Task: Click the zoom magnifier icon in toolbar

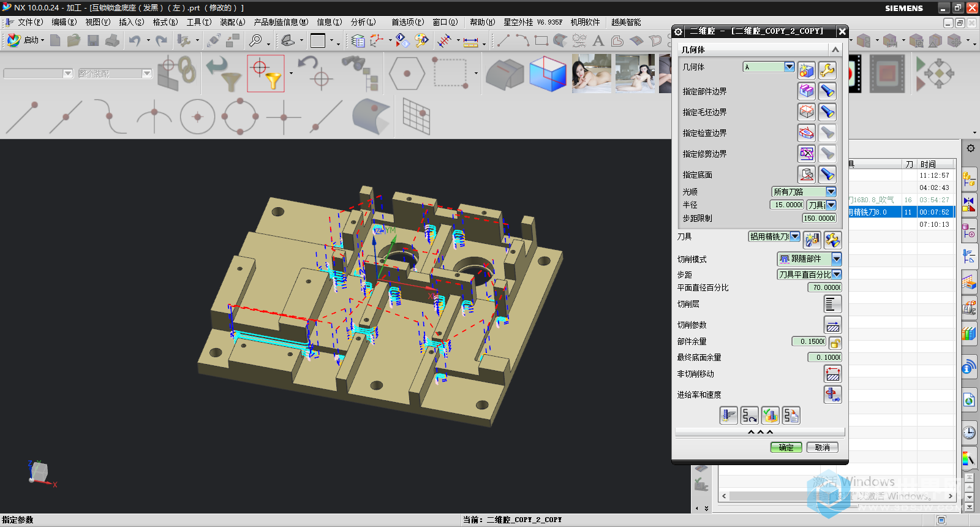Action: (x=255, y=40)
